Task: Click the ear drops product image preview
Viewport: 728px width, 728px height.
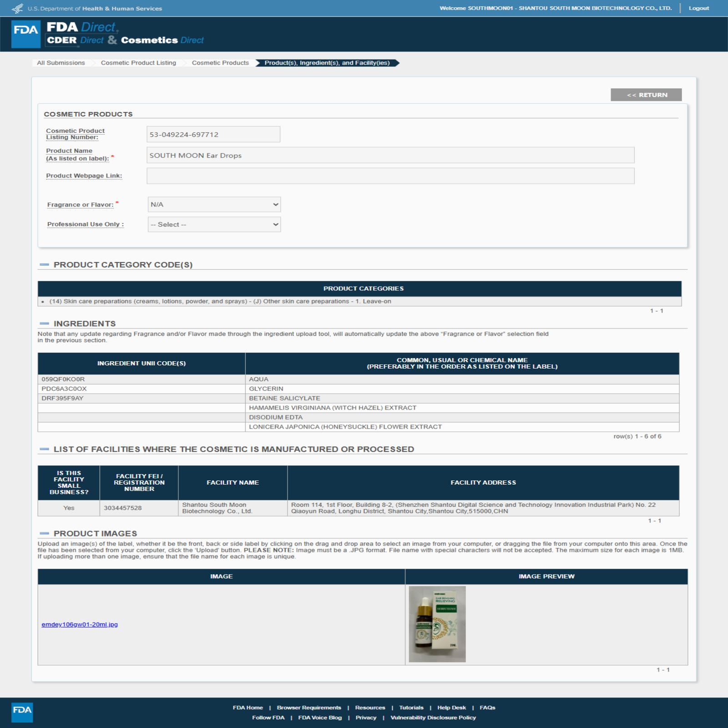Action: click(x=437, y=624)
